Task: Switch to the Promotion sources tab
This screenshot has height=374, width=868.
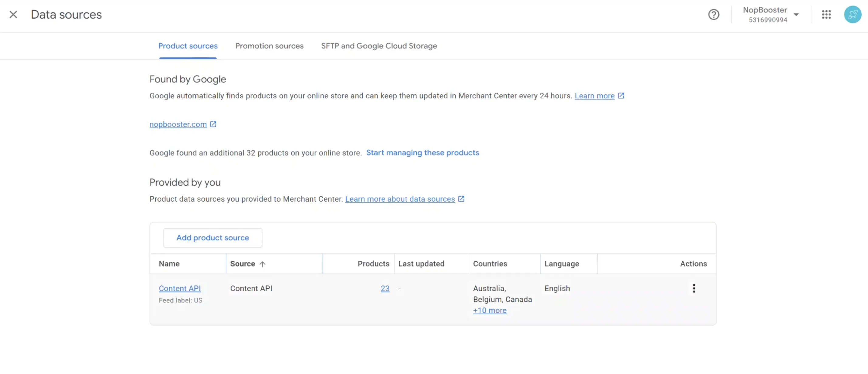Action: pyautogui.click(x=269, y=46)
